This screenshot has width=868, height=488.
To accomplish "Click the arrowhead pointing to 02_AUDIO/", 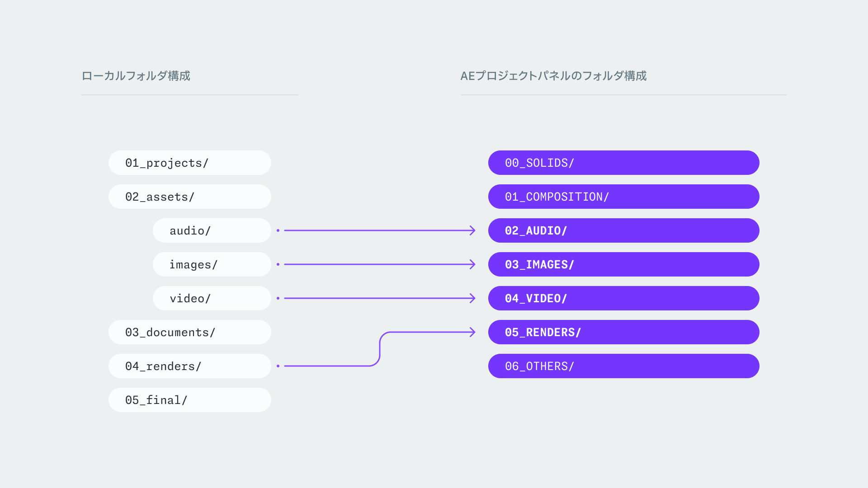I will point(472,230).
